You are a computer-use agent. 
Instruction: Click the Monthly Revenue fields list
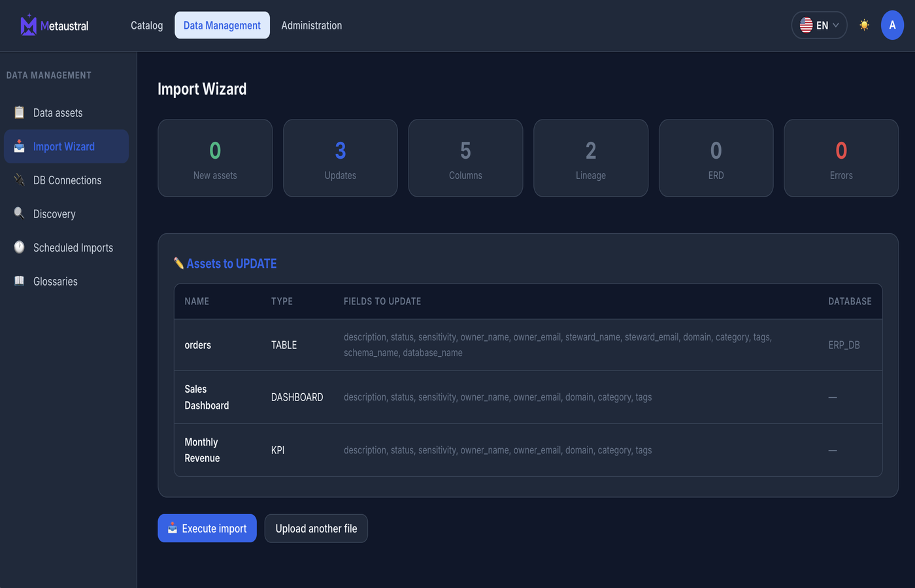[x=497, y=450]
